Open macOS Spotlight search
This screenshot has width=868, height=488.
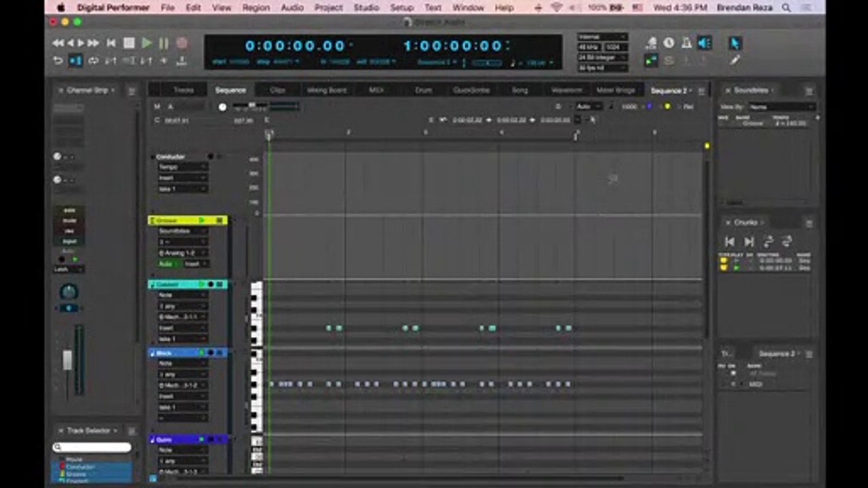point(787,7)
